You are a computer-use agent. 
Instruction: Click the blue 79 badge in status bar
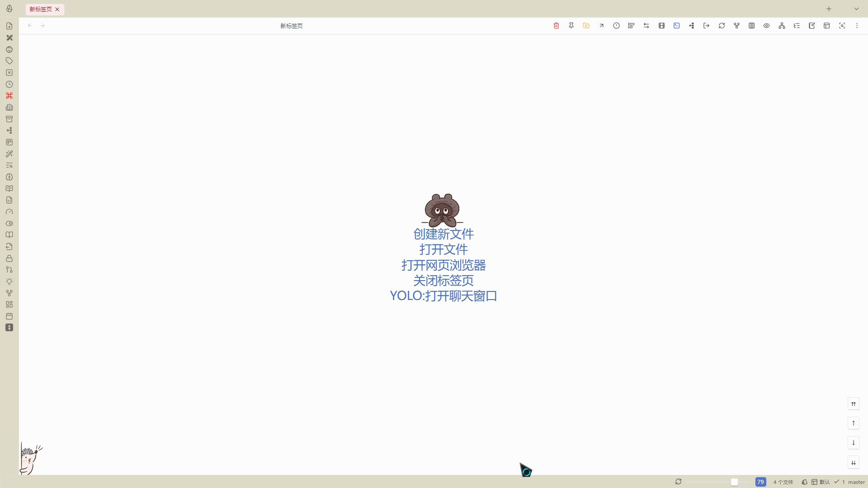[760, 482]
